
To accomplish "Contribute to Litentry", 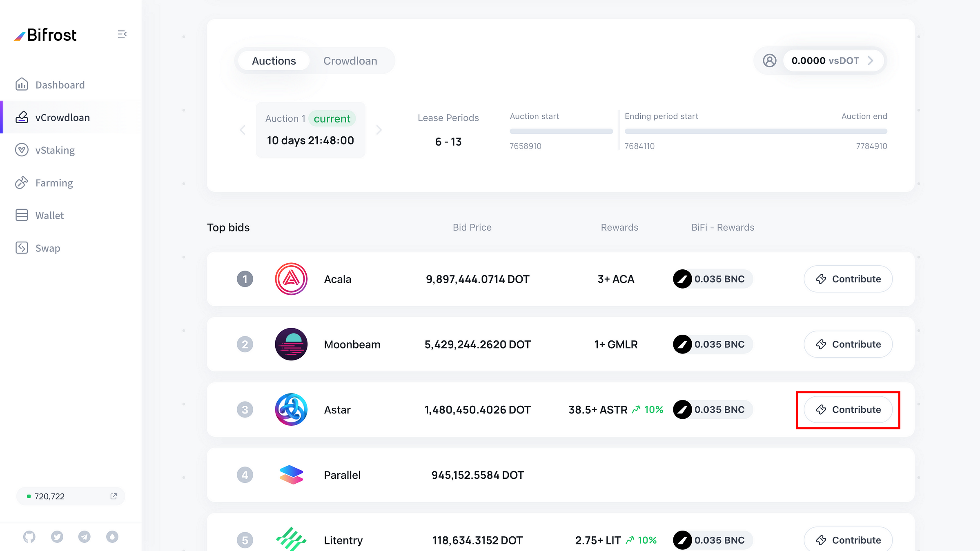I will coord(848,539).
